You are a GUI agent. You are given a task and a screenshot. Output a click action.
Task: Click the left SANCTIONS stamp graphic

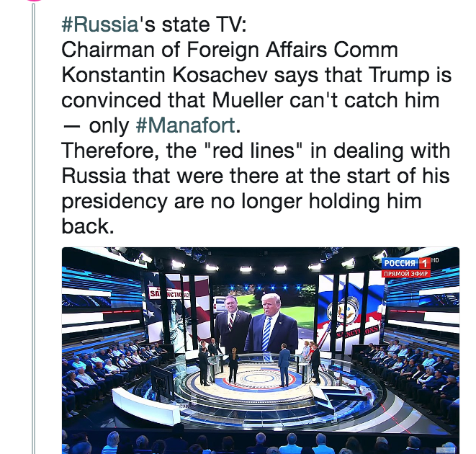click(169, 294)
